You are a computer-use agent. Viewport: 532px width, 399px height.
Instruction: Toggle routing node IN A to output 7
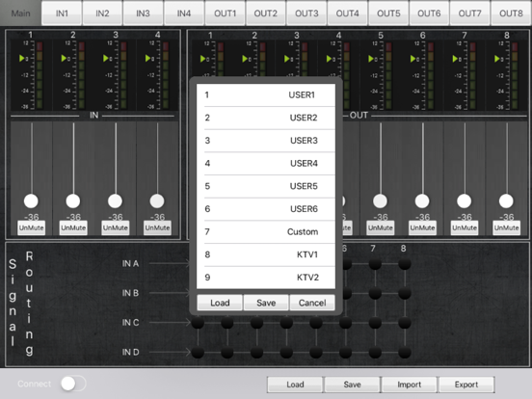coord(375,264)
